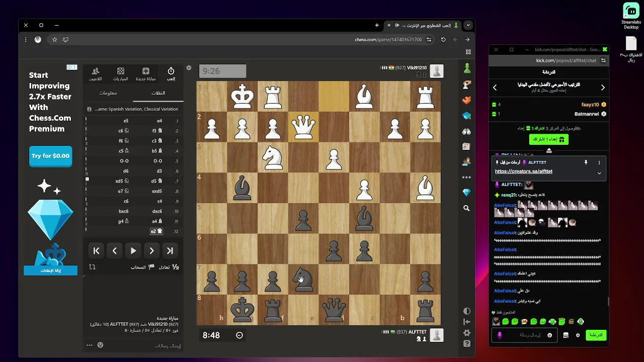Open pinned message three-dots options in Kick chat
This screenshot has width=644, height=362.
(x=599, y=163)
